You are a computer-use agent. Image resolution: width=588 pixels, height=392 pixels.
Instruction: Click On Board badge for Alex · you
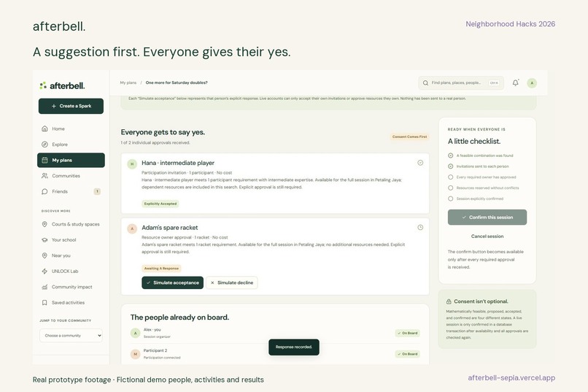pos(408,333)
